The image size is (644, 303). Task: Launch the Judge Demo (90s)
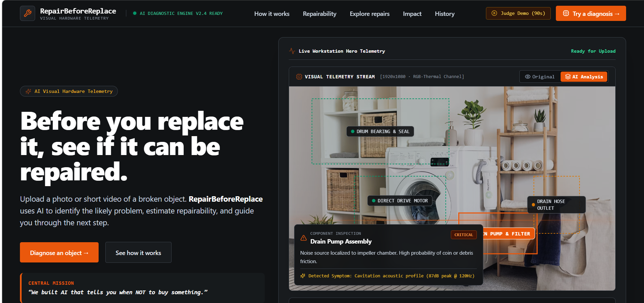(518, 13)
